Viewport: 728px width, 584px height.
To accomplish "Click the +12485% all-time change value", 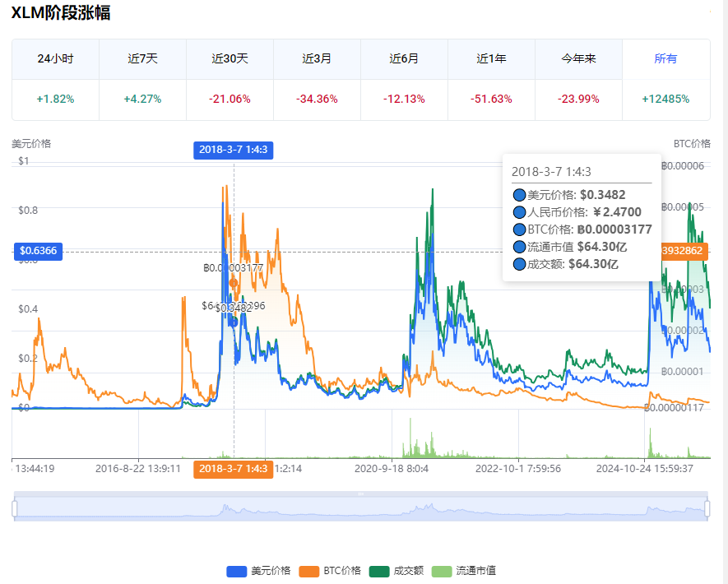I will 665,99.
